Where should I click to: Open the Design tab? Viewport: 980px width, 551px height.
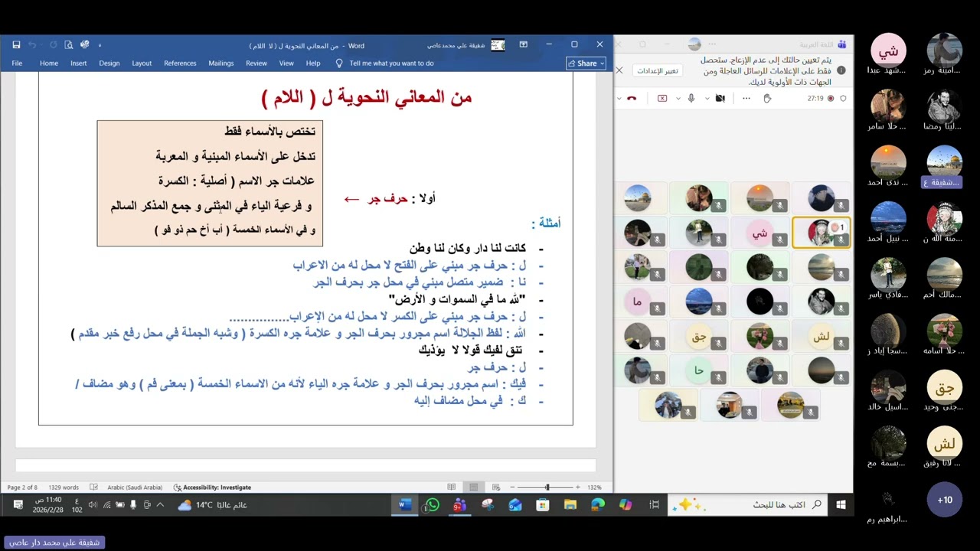tap(109, 64)
